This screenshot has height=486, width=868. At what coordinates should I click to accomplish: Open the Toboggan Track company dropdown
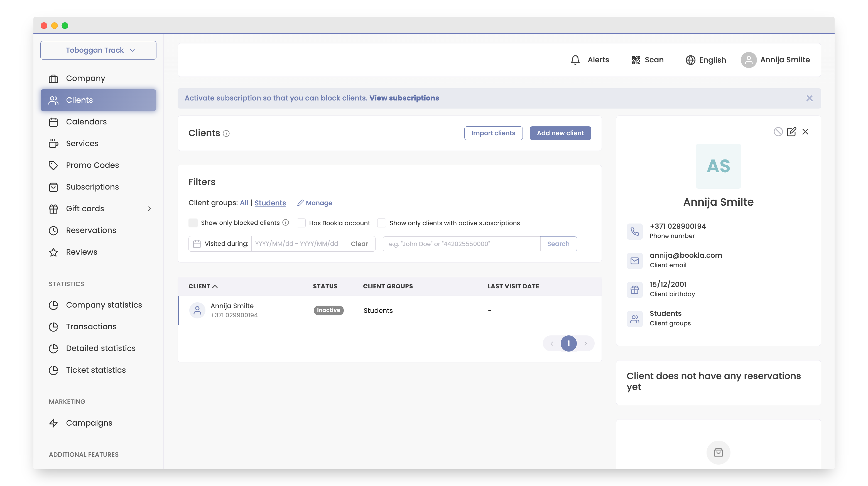(98, 50)
